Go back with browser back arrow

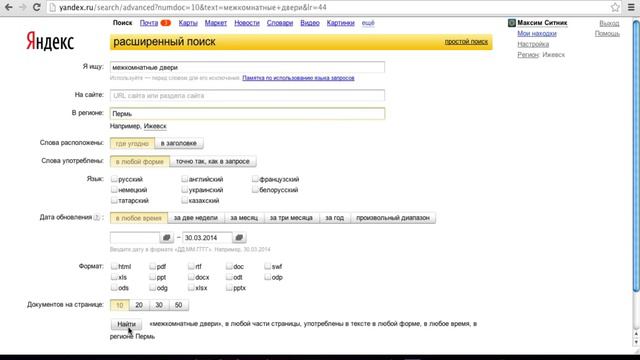tap(9, 7)
